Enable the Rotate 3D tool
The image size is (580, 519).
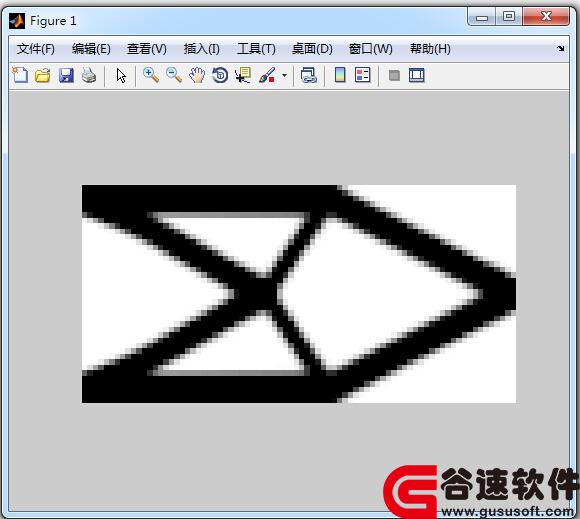(x=220, y=75)
